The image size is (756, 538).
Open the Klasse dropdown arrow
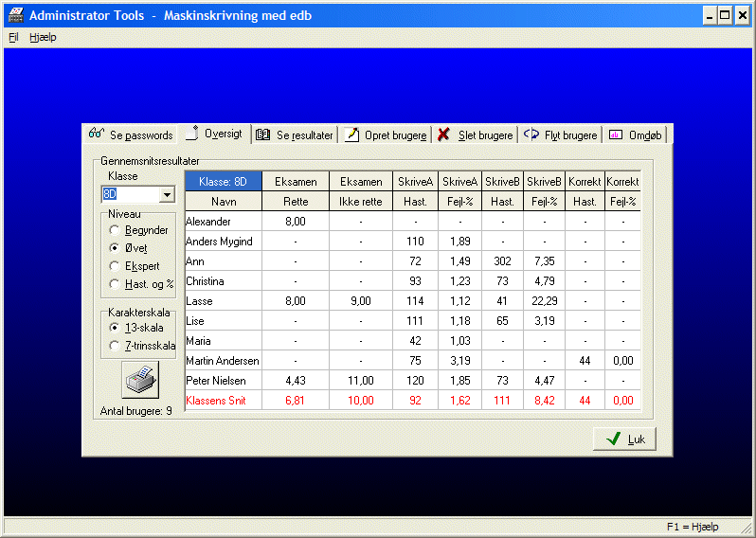(x=167, y=194)
